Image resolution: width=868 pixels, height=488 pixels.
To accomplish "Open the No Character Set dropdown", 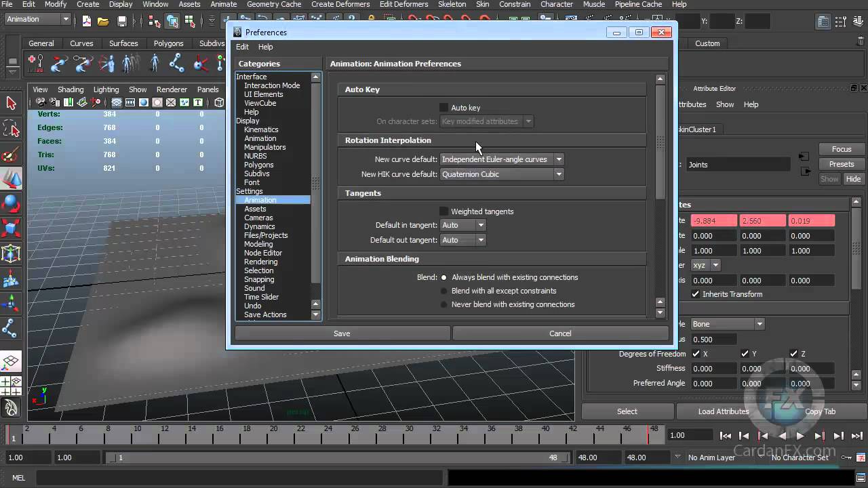I will point(800,457).
